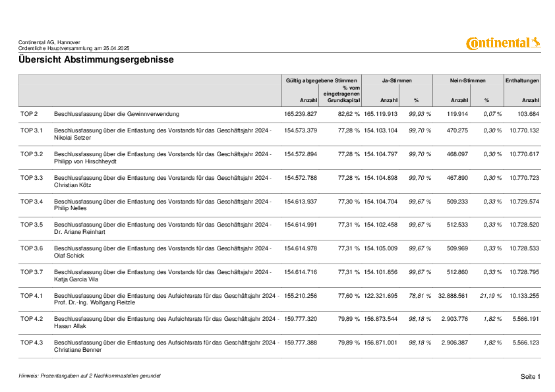
Task: Click Enthaltungen value 10.729.574
Action: [x=525, y=202]
